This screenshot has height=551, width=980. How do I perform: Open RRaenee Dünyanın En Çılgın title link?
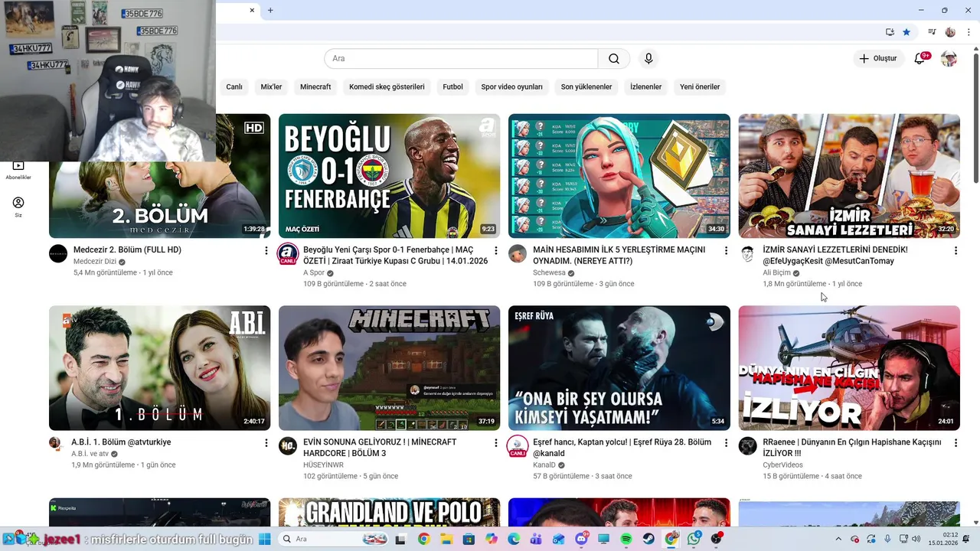coord(851,448)
